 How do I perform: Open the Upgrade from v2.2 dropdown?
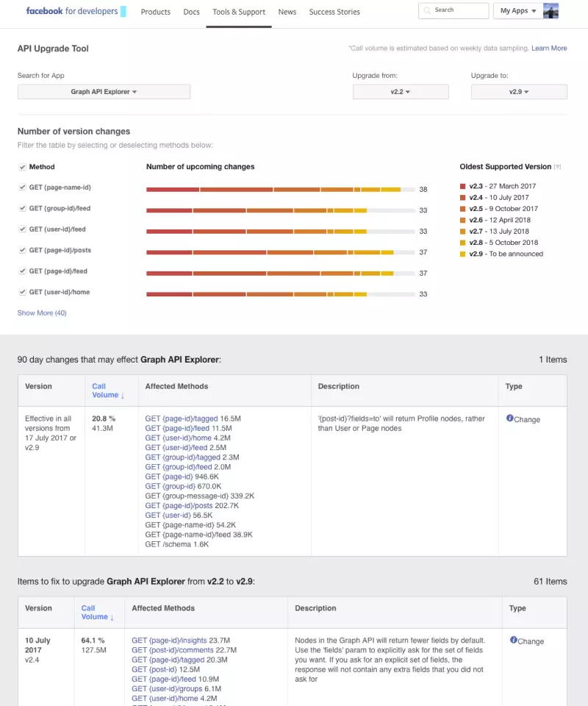400,91
